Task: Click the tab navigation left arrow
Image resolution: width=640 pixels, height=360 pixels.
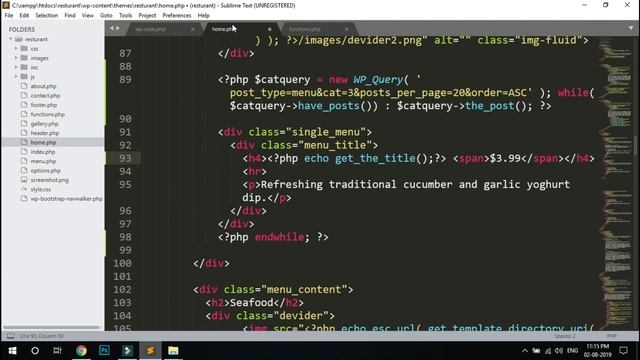Action: pos(112,29)
